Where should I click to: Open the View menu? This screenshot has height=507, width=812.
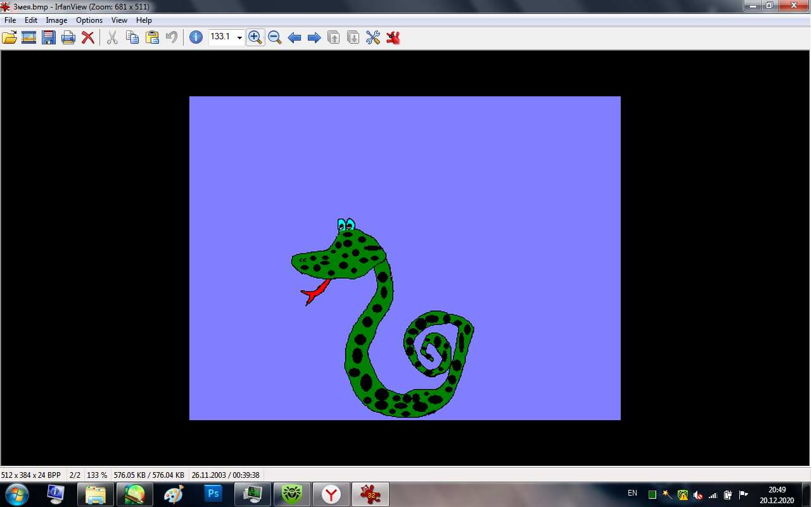(119, 20)
